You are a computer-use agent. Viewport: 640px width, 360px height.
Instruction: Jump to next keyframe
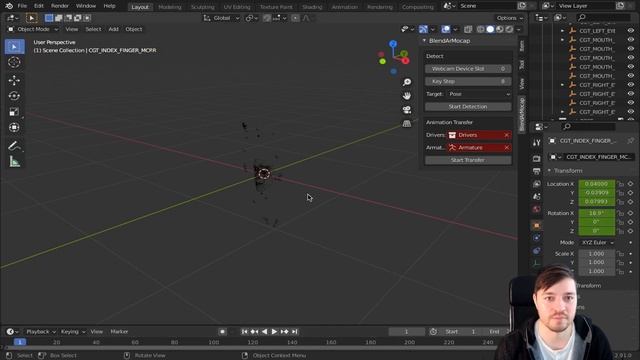(284, 332)
